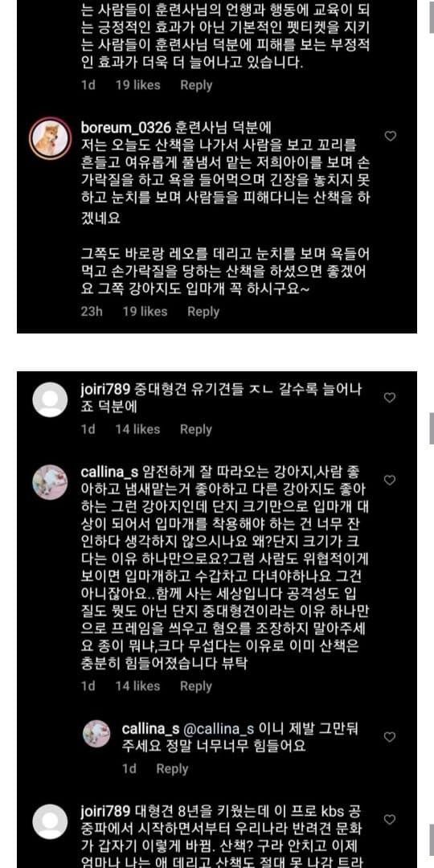Like boreum_0326's comment with the heart icon
The width and height of the screenshot is (434, 868).
[391, 136]
